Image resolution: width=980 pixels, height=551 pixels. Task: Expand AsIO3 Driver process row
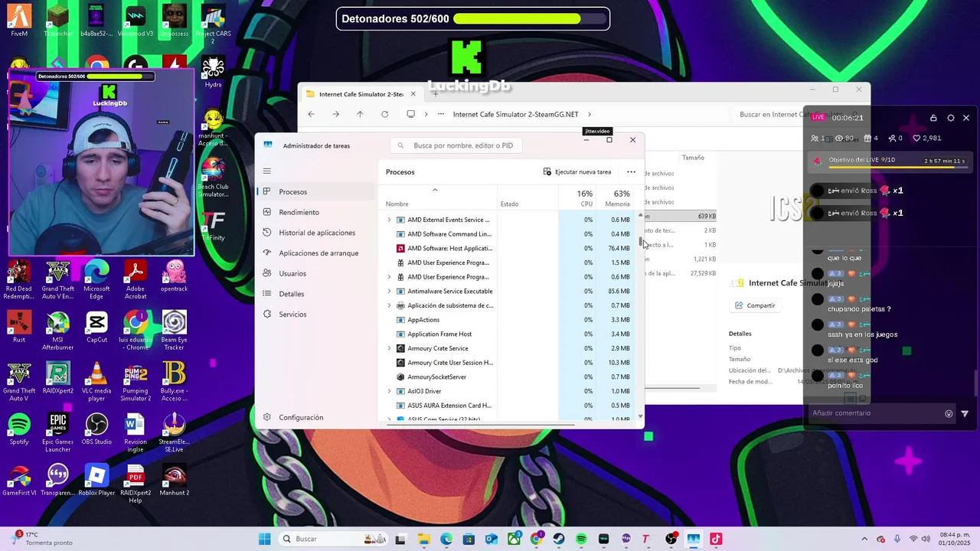click(389, 391)
